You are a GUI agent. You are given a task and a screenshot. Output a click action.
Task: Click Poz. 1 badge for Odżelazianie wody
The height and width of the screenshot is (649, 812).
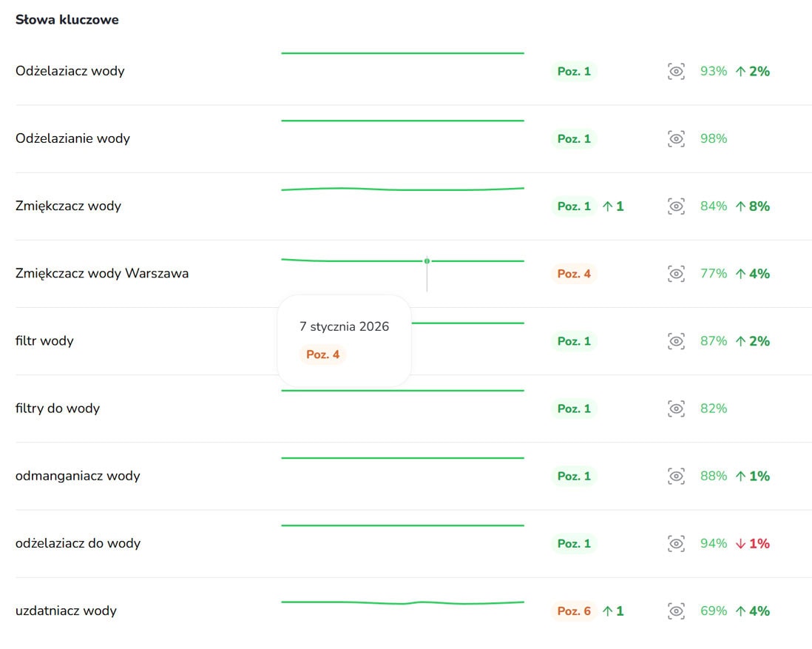574,139
